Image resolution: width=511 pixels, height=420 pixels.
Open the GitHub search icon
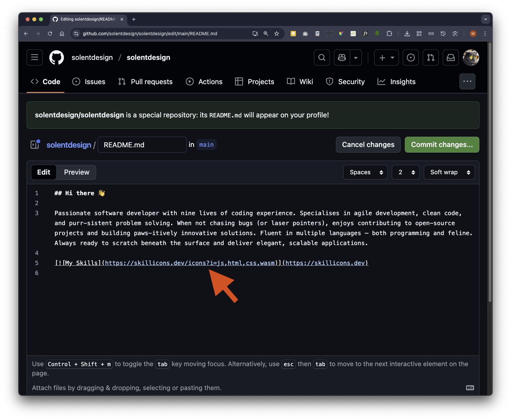(322, 58)
